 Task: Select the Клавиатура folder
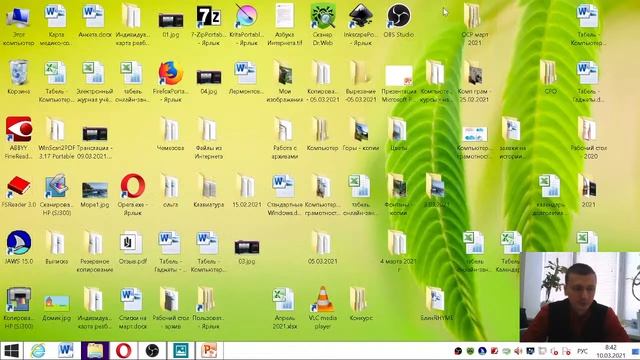209,187
